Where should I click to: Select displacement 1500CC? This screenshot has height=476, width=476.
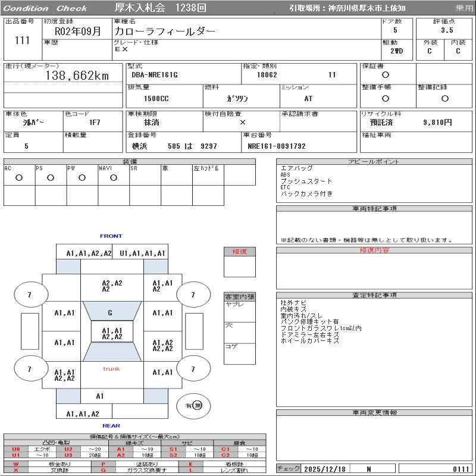click(156, 98)
